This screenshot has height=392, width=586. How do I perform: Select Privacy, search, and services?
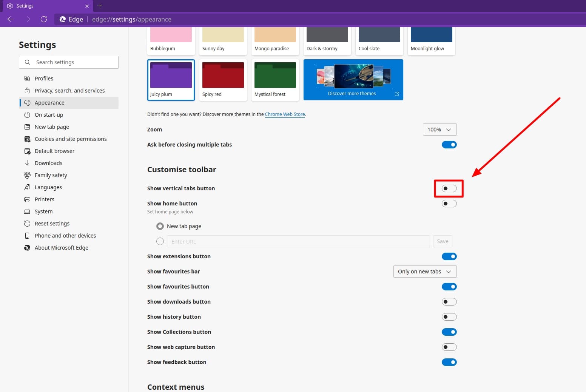coord(69,90)
